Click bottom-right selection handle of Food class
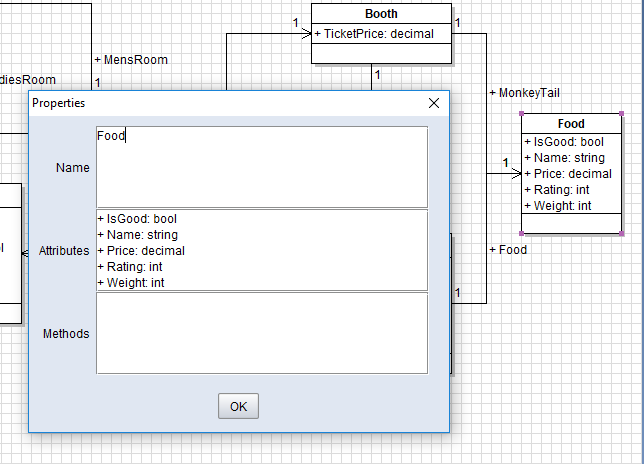Screen dimensions: 644x464 621,234
